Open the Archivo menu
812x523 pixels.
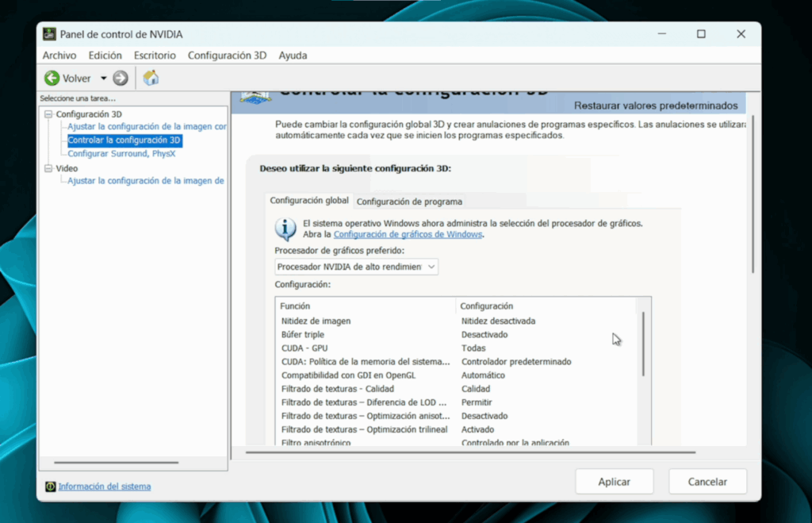point(59,56)
